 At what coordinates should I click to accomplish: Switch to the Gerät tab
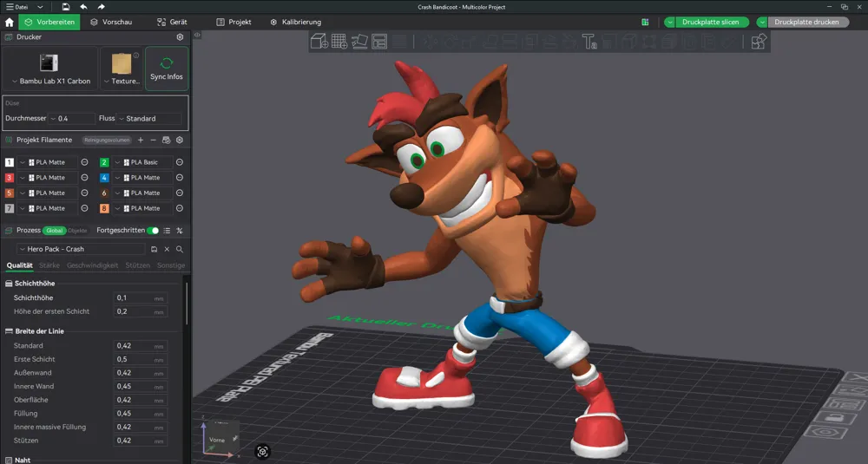[172, 23]
